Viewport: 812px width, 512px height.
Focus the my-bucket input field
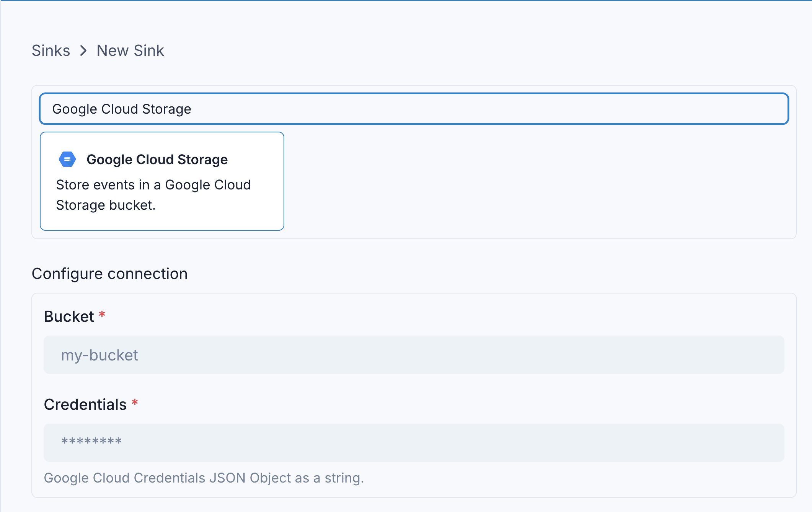[413, 355]
